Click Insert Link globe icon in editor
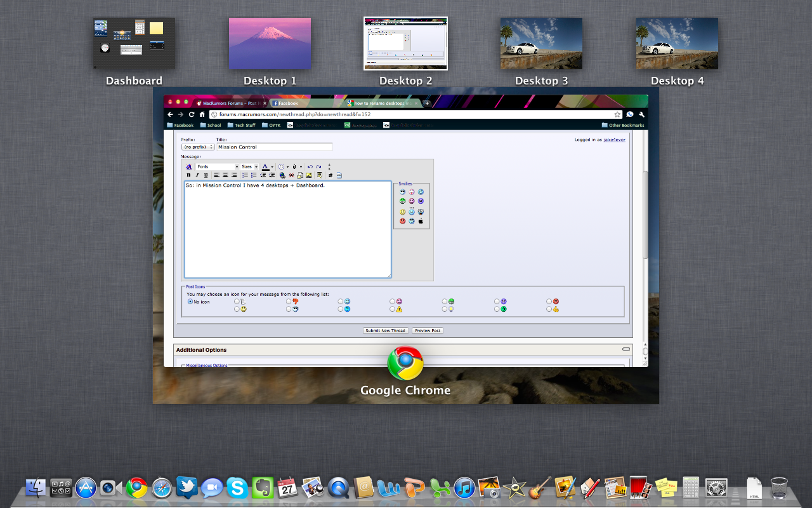812x508 pixels. 282,175
